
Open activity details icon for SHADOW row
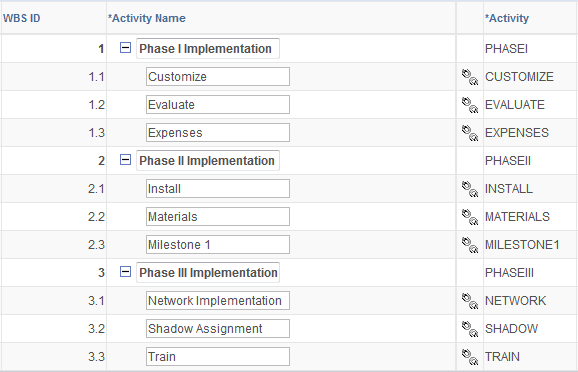click(470, 329)
